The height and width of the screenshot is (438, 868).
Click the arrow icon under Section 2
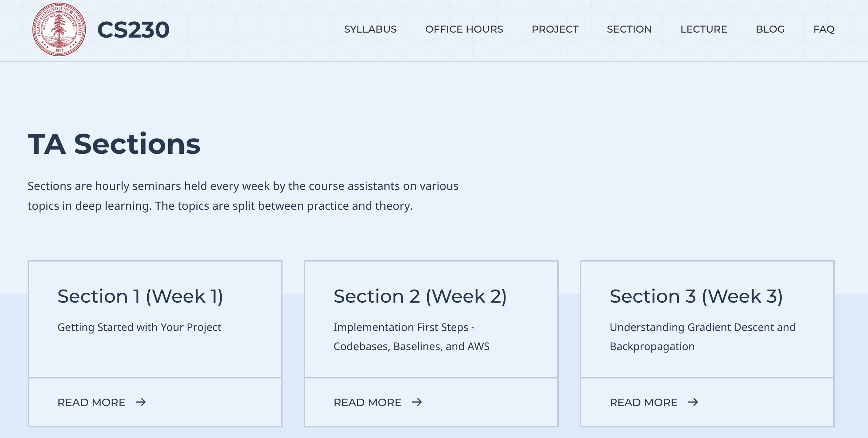pyautogui.click(x=417, y=402)
